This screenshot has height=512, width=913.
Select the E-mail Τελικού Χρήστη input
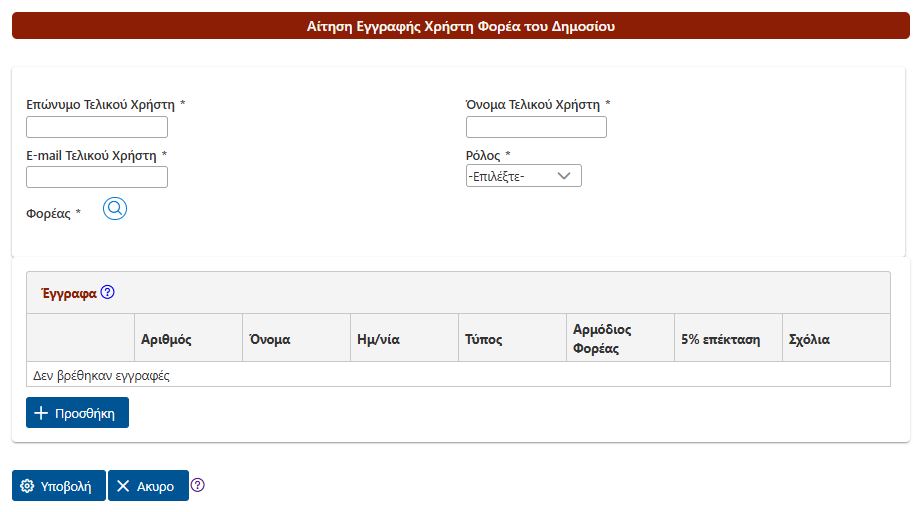(x=97, y=177)
